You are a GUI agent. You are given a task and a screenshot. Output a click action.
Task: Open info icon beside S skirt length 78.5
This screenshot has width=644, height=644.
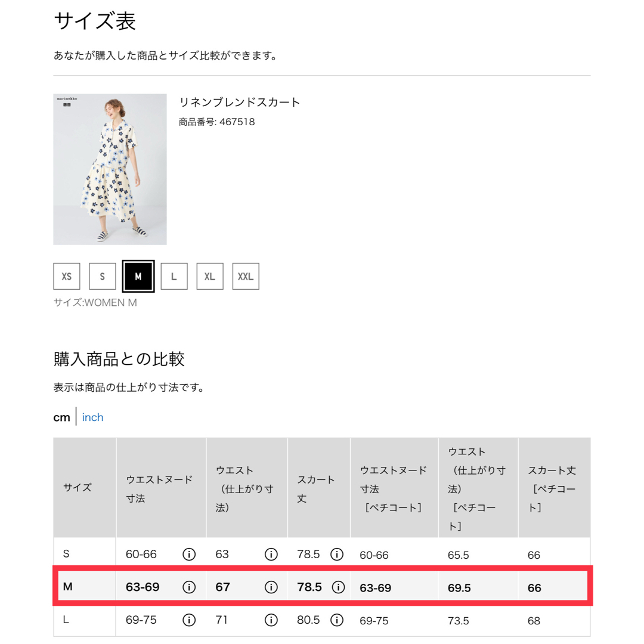pyautogui.click(x=337, y=554)
